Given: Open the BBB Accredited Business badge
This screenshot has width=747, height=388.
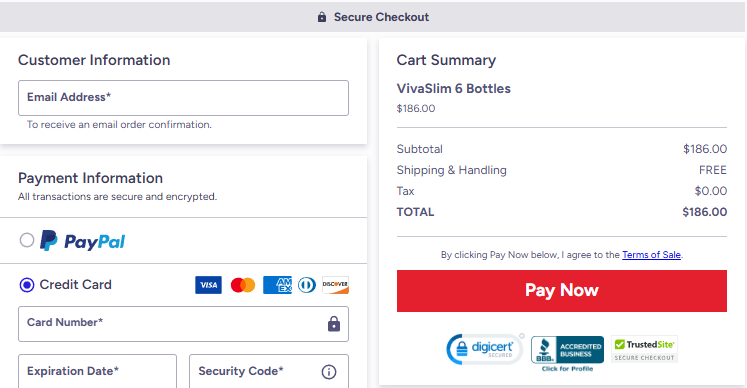Looking at the screenshot, I should pos(567,354).
